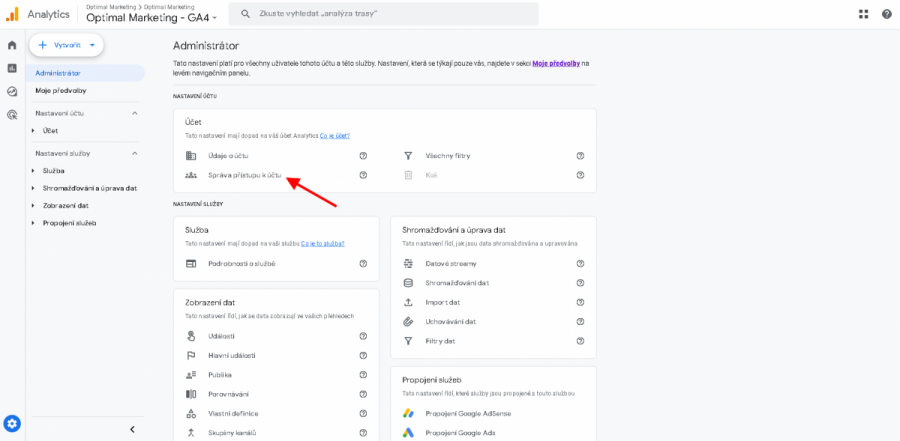Expand Shromažďování a úprava dat in sidebar

(33, 188)
